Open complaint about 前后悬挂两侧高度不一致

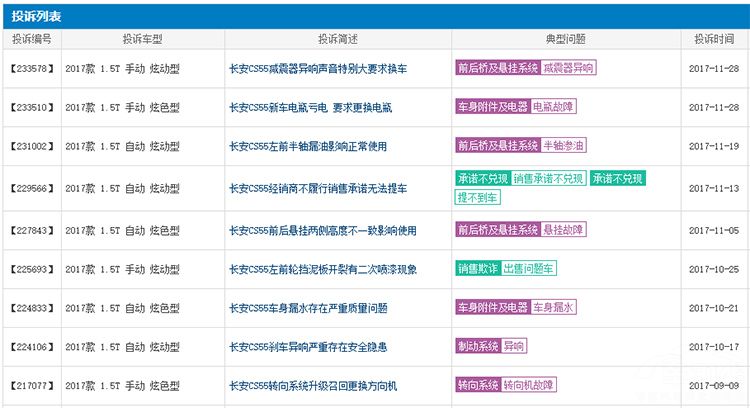(323, 230)
